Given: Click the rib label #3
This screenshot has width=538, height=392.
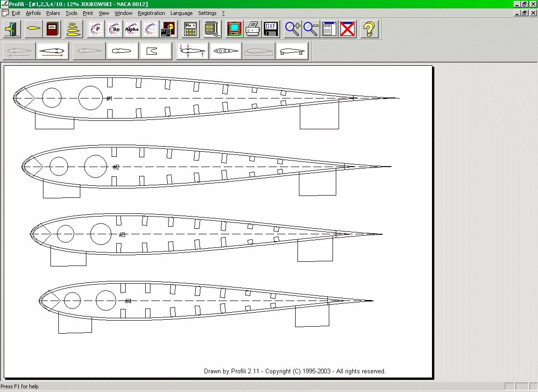Looking at the screenshot, I should point(122,235).
